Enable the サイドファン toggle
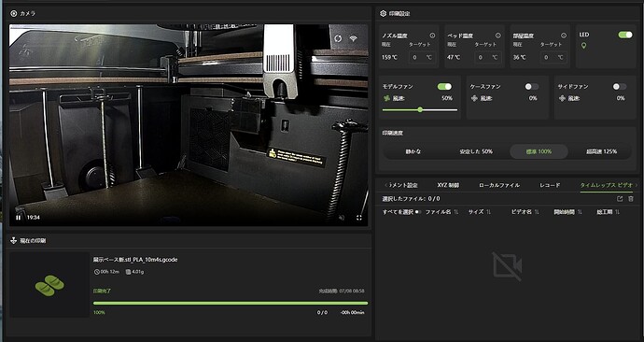This screenshot has height=342, width=644. tap(620, 86)
